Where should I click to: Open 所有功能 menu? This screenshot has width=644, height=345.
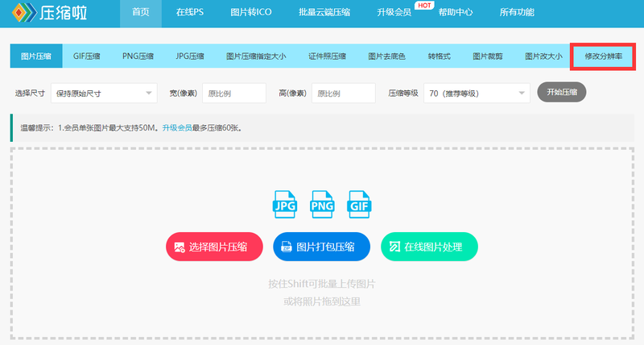517,12
